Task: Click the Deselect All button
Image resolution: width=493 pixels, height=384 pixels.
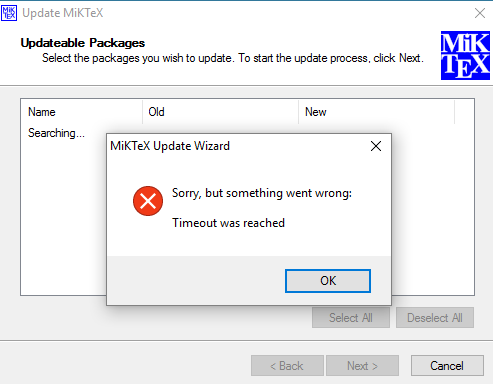Action: [435, 318]
